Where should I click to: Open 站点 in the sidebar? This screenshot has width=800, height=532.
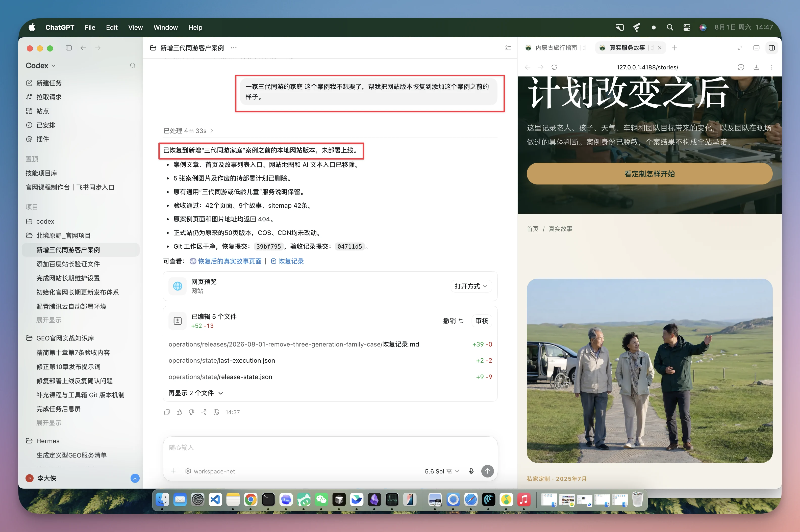point(38,111)
